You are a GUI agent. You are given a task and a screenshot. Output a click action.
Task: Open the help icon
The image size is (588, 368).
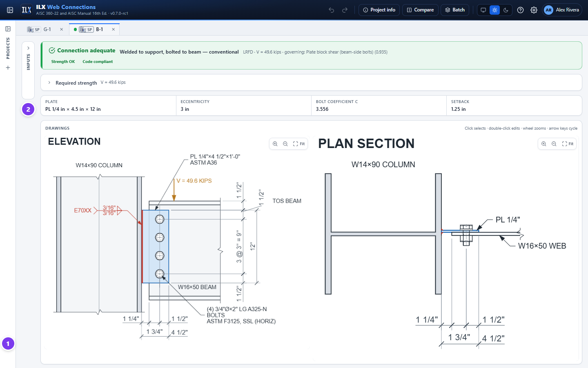coord(520,10)
